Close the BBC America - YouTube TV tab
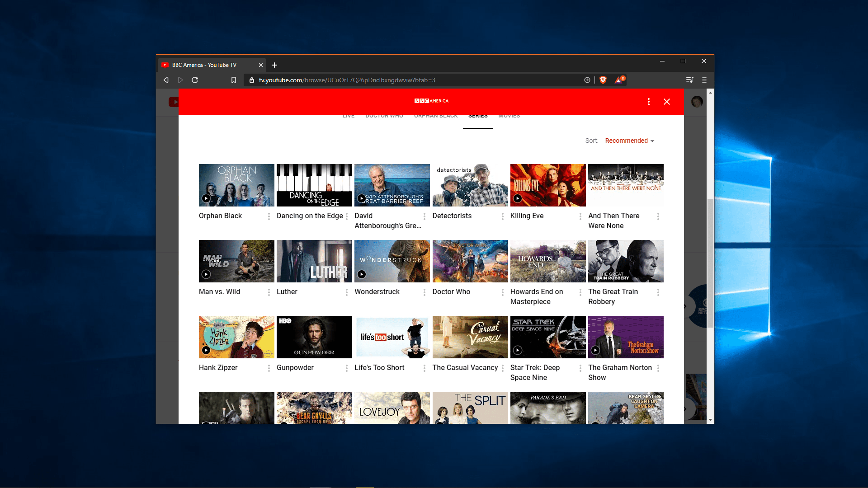The width and height of the screenshot is (868, 488). click(x=261, y=65)
